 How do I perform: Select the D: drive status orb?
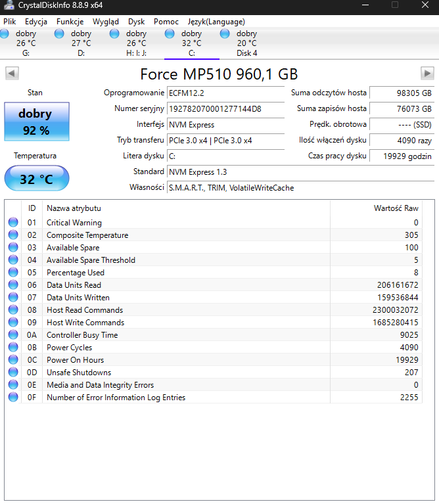point(60,34)
